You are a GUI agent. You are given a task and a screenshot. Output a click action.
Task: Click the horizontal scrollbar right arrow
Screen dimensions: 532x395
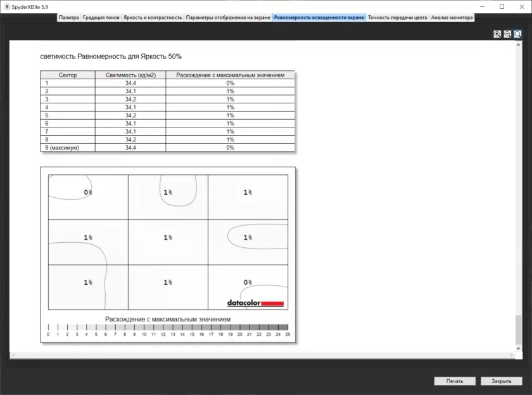(510, 356)
